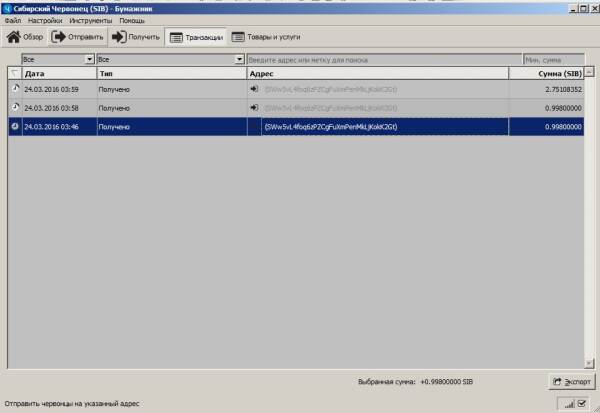600x413 pixels.
Task: Click the sync checkmark status icon
Action: 582,403
